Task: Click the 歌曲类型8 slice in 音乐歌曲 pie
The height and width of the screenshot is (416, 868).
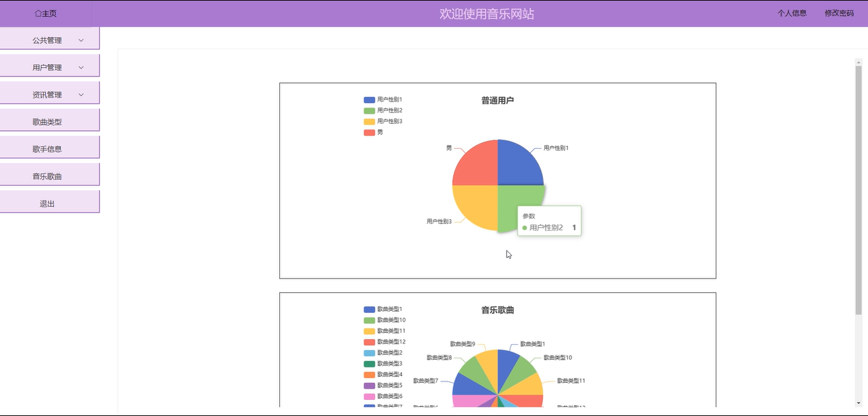Action: (x=476, y=372)
